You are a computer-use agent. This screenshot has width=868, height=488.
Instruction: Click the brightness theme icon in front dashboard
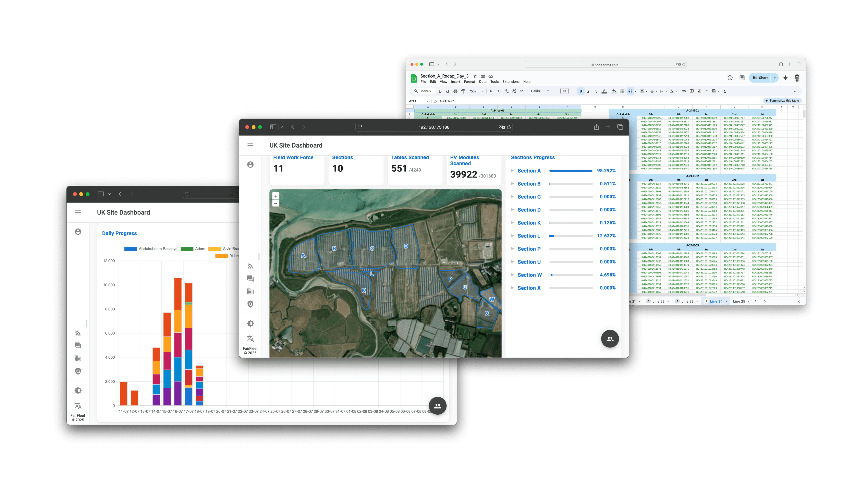click(x=250, y=324)
